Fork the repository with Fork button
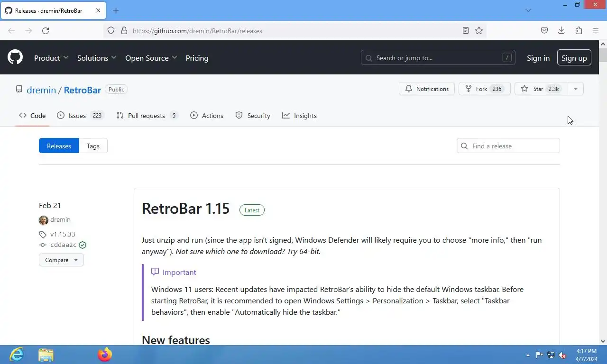607x364 pixels. pos(484,89)
